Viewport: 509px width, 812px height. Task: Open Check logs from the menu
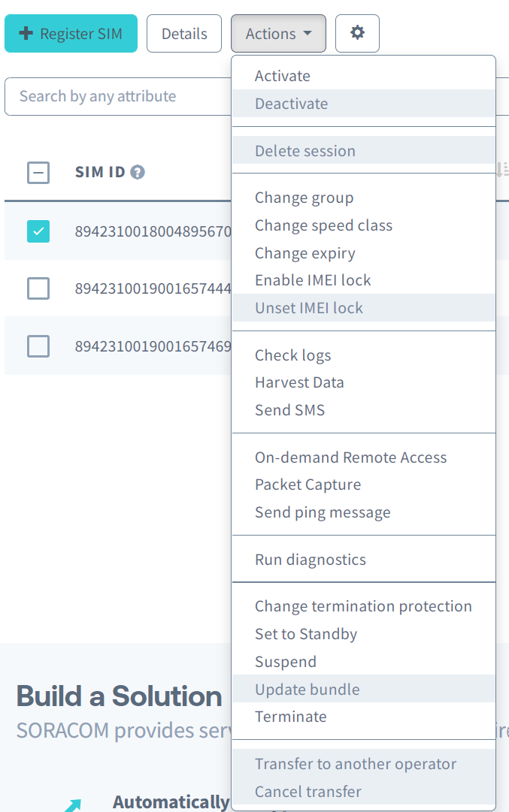(x=292, y=355)
